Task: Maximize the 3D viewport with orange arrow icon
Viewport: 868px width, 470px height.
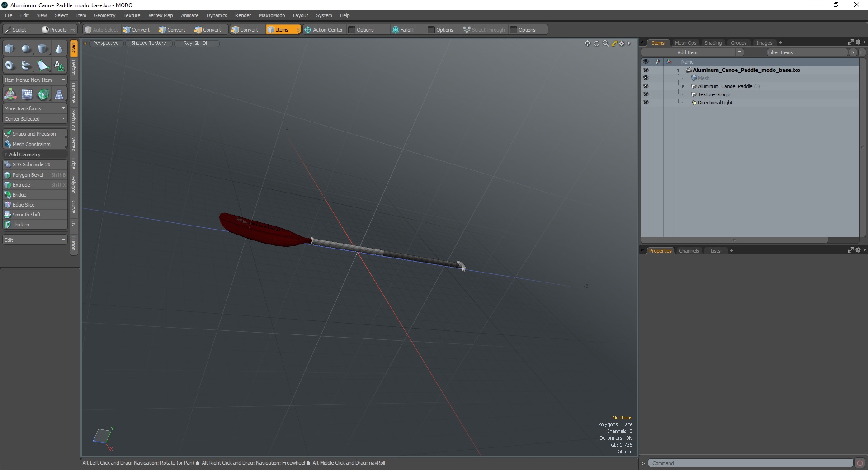Action: click(x=614, y=43)
